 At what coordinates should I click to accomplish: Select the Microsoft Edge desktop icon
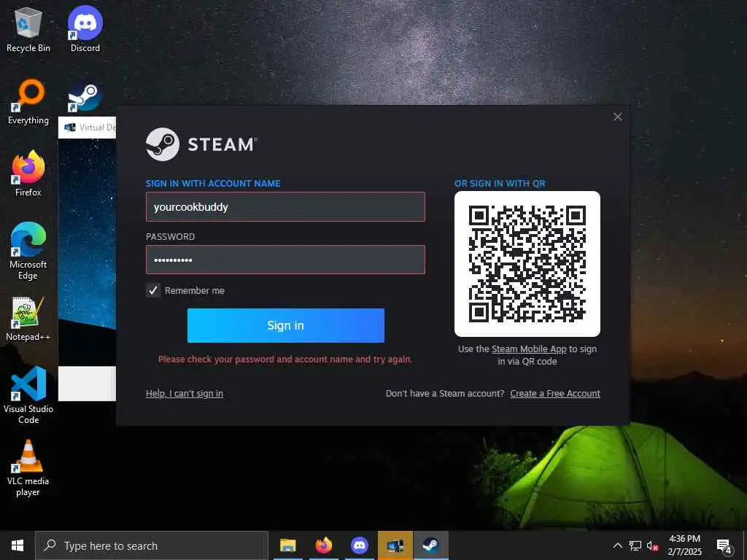coord(28,252)
